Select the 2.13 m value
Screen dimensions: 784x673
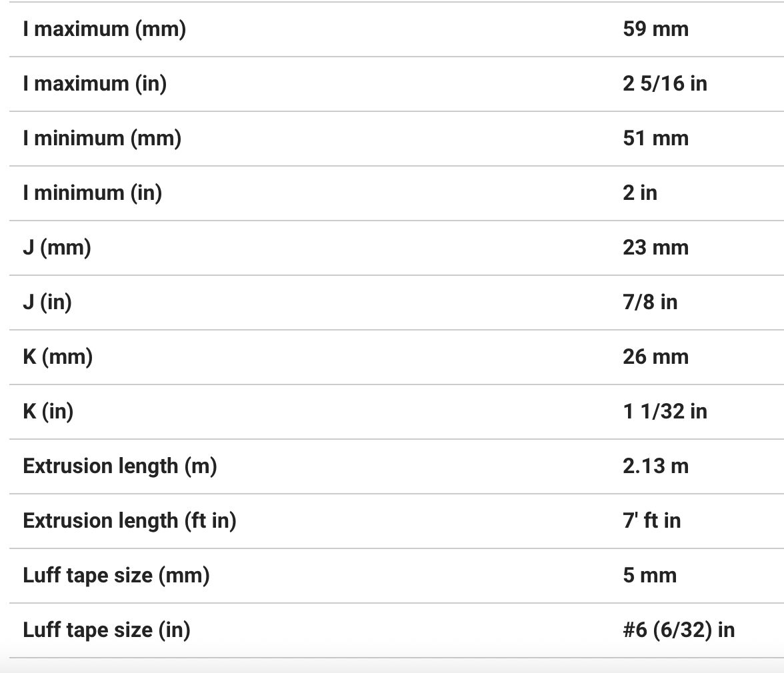coord(655,466)
